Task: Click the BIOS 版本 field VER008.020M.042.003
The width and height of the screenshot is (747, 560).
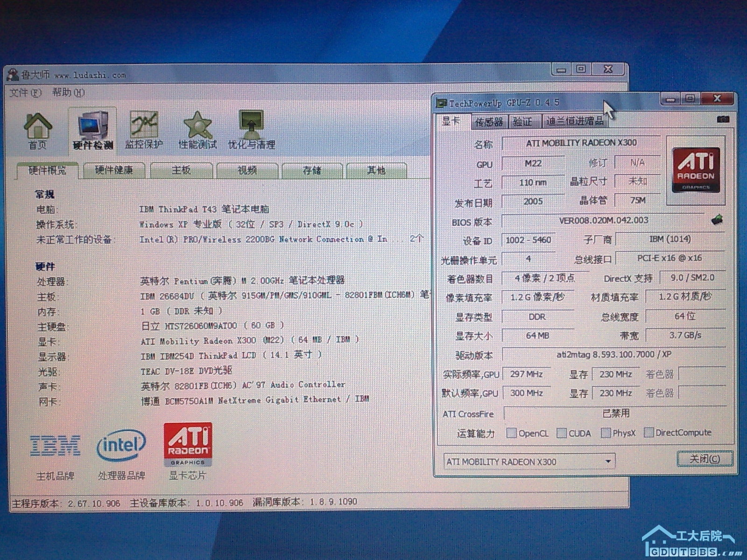Action: coord(603,220)
